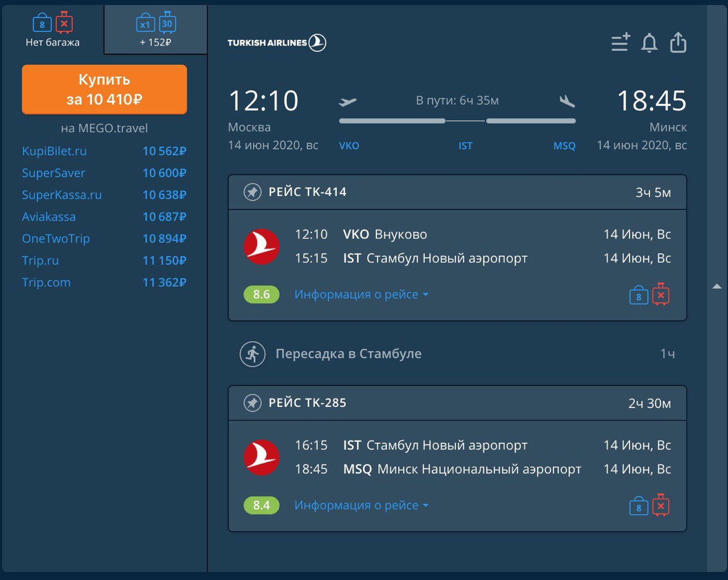Click the MSQ airport code on route line
This screenshot has width=728, height=580.
(x=564, y=146)
